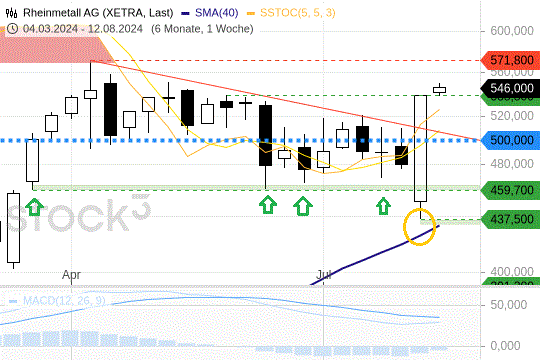Click the 480,000 price axis label
Viewport: 540px width, 360px height.
tap(512, 164)
